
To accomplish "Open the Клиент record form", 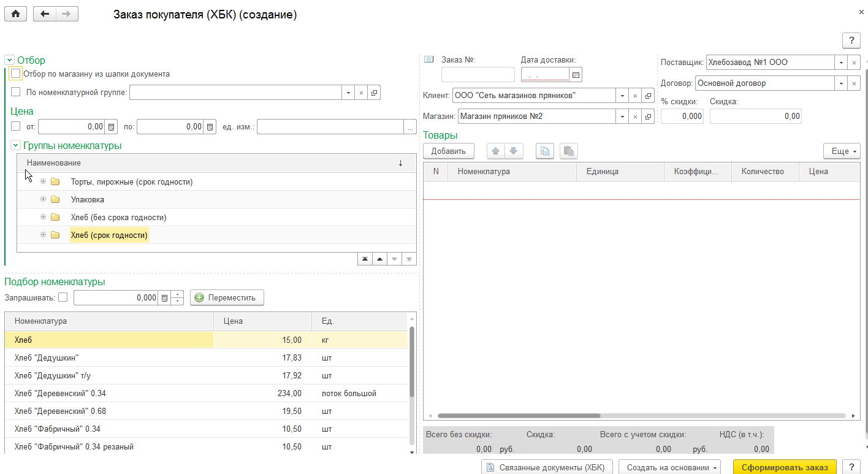I will [x=648, y=96].
